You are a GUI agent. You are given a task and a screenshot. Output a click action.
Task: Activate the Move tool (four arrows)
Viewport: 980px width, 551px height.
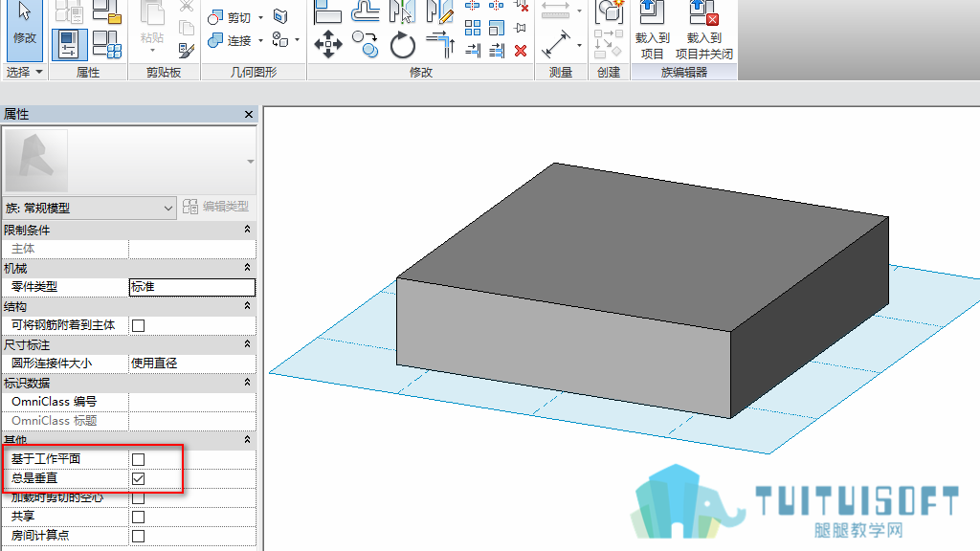pyautogui.click(x=327, y=45)
